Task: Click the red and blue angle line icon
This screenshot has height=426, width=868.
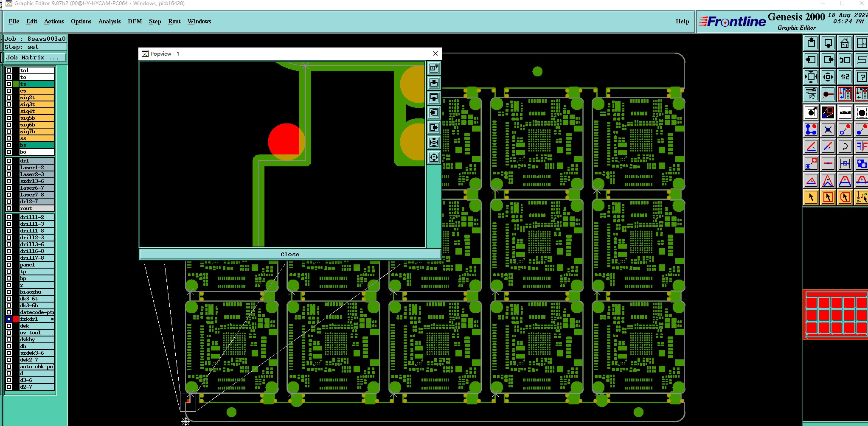Action: click(811, 146)
